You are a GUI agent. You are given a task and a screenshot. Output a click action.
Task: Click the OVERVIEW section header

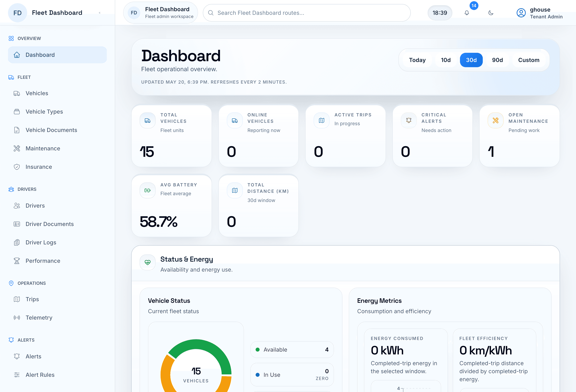point(29,38)
